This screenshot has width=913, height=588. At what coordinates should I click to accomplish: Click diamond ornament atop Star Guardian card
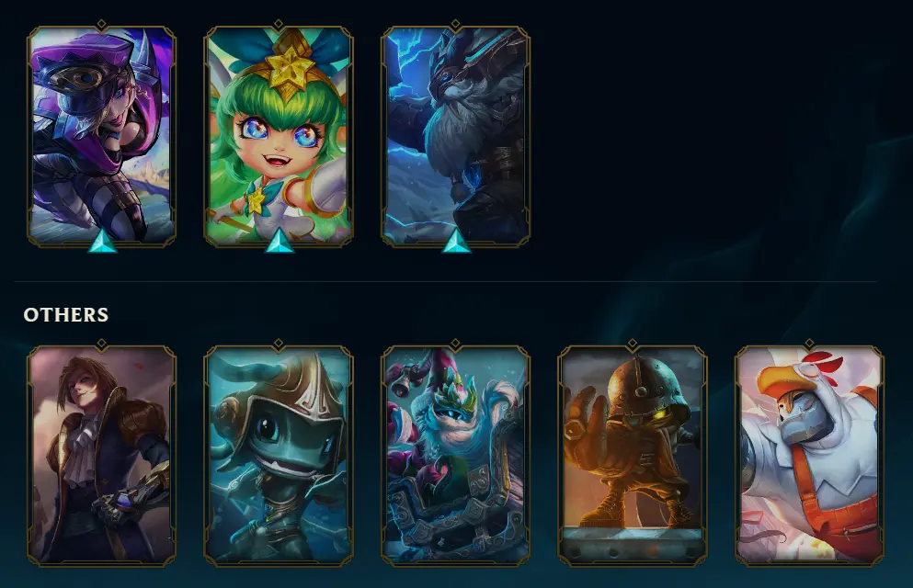279,25
